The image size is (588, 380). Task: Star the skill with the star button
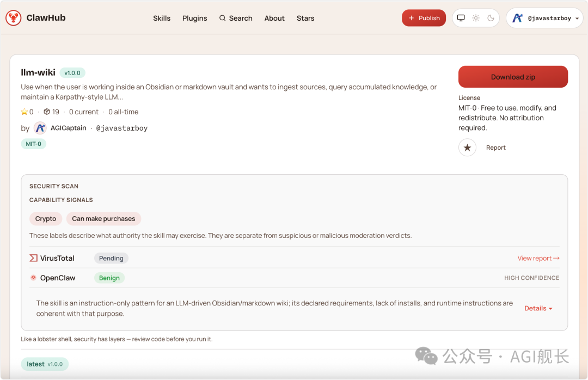point(467,148)
